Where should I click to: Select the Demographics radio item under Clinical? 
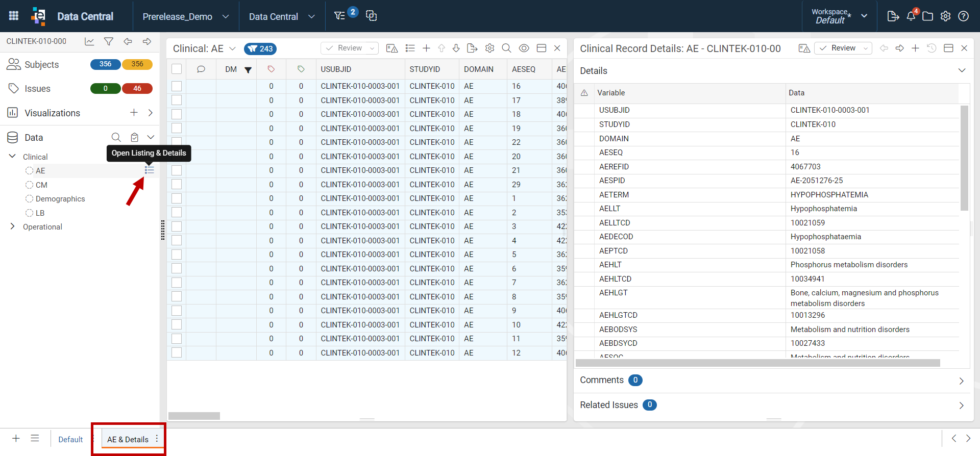(29, 199)
